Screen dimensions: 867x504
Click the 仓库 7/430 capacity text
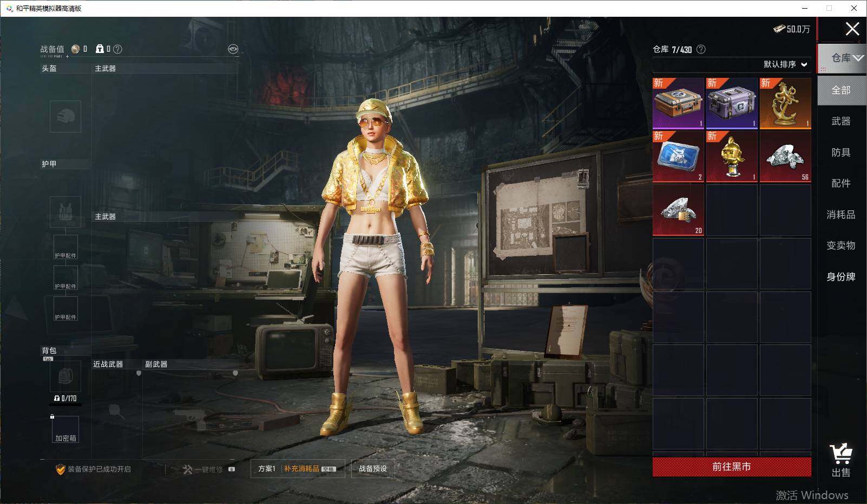pos(672,49)
